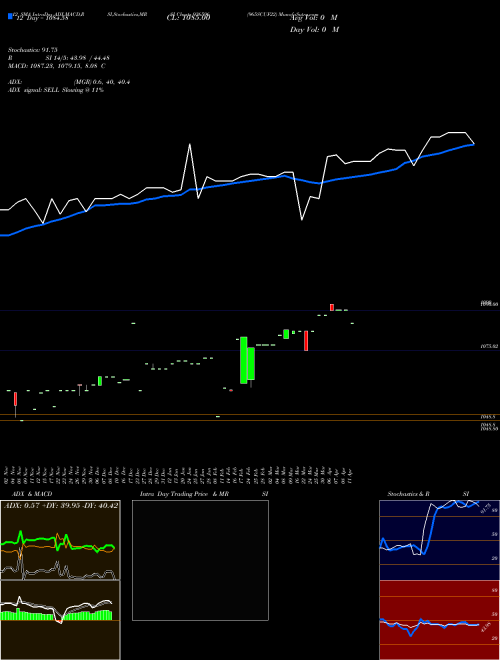Click 'Intra Day Trading Price & MR' panel title

pos(185,494)
